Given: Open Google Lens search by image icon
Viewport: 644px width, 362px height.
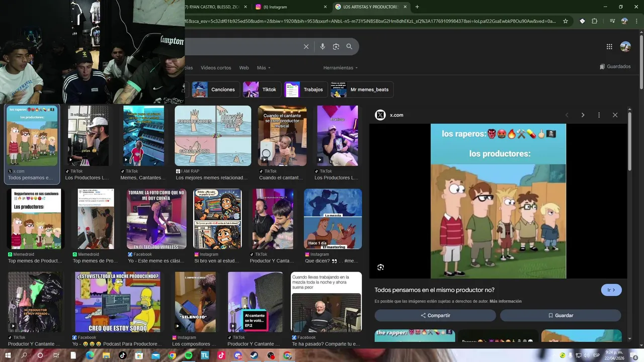Looking at the screenshot, I should click(336, 47).
